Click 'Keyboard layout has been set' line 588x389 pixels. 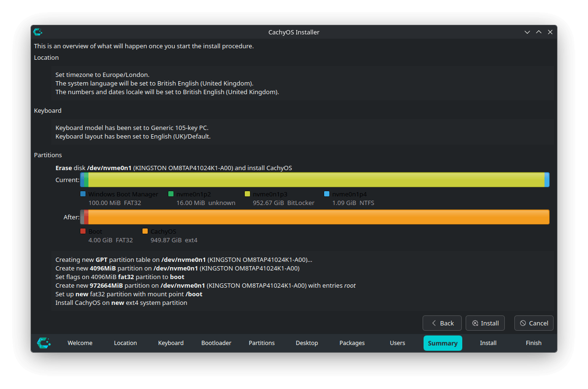(x=133, y=136)
